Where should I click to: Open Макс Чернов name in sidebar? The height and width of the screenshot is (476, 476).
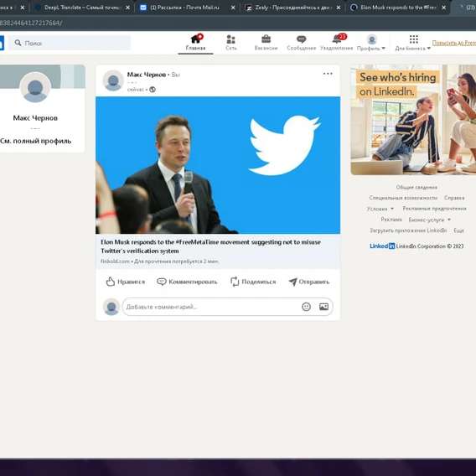(35, 118)
